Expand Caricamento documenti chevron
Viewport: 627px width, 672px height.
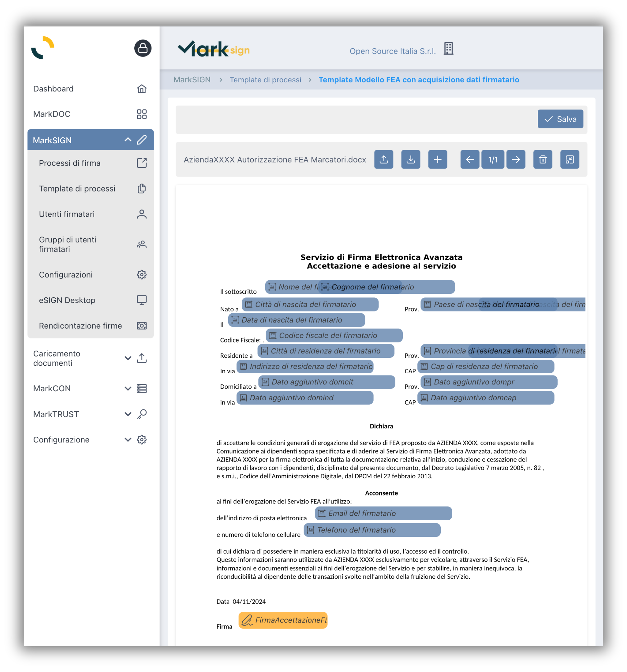pos(128,358)
